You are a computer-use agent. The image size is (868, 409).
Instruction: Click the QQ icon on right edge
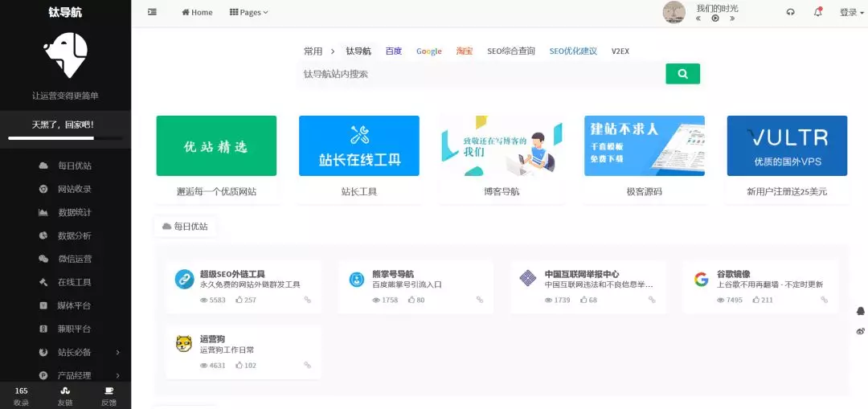[x=860, y=311]
